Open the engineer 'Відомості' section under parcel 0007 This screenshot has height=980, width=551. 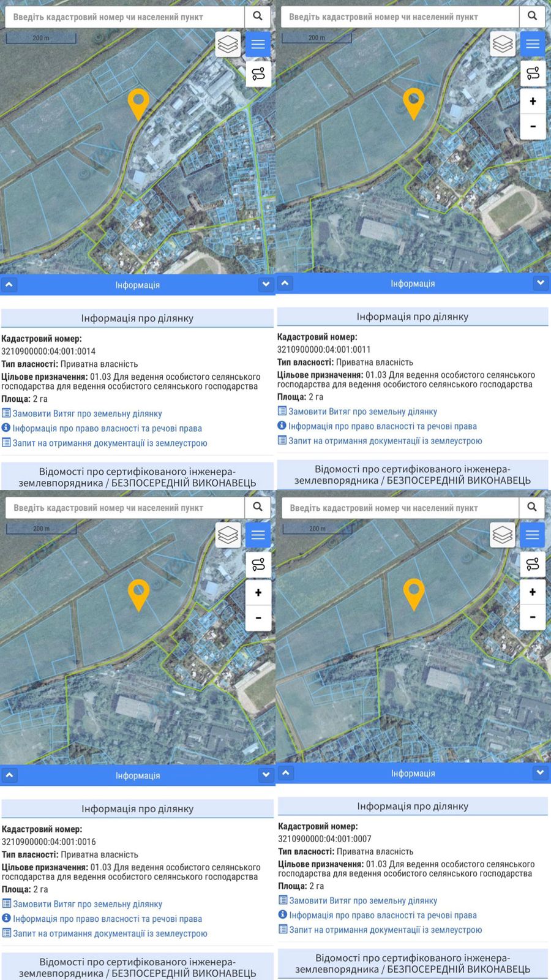413,963
